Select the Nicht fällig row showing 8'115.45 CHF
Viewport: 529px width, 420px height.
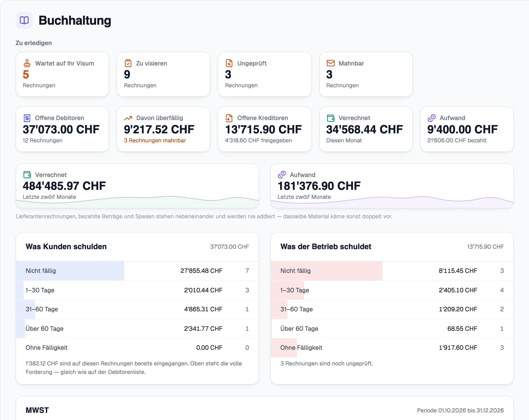(392, 271)
